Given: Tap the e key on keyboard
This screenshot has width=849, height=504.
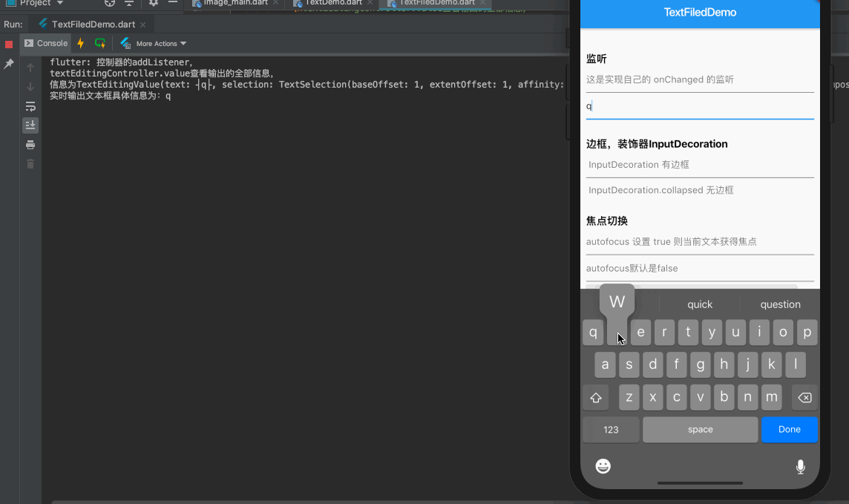Looking at the screenshot, I should pos(640,333).
